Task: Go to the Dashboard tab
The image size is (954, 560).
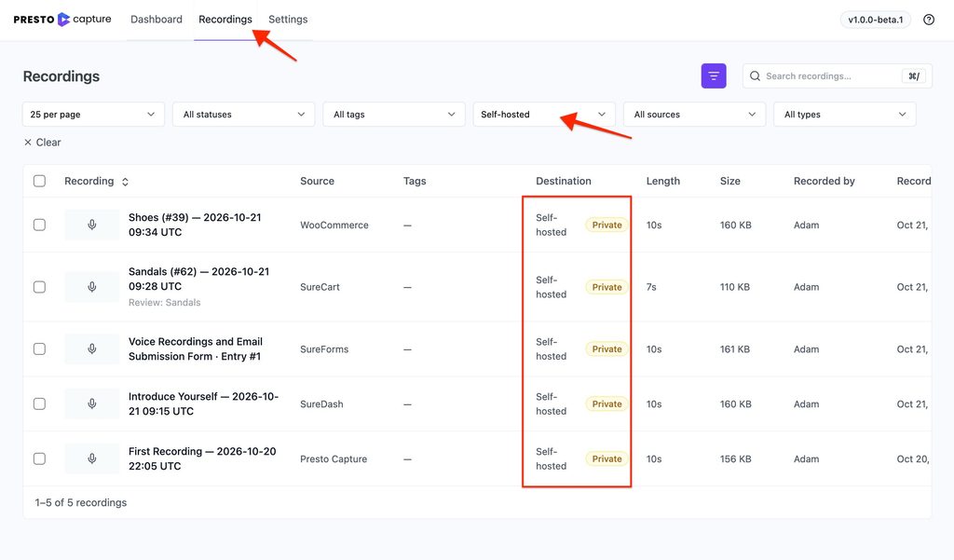Action: click(157, 20)
